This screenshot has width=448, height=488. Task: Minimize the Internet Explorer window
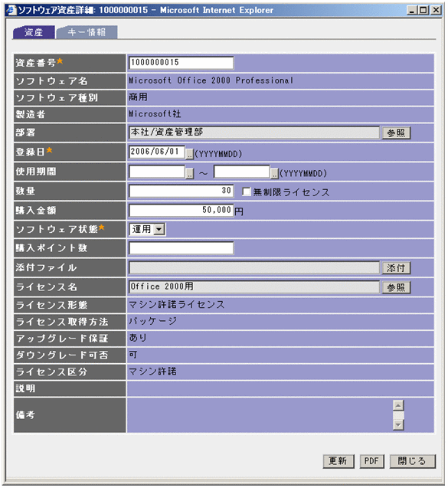(x=412, y=10)
